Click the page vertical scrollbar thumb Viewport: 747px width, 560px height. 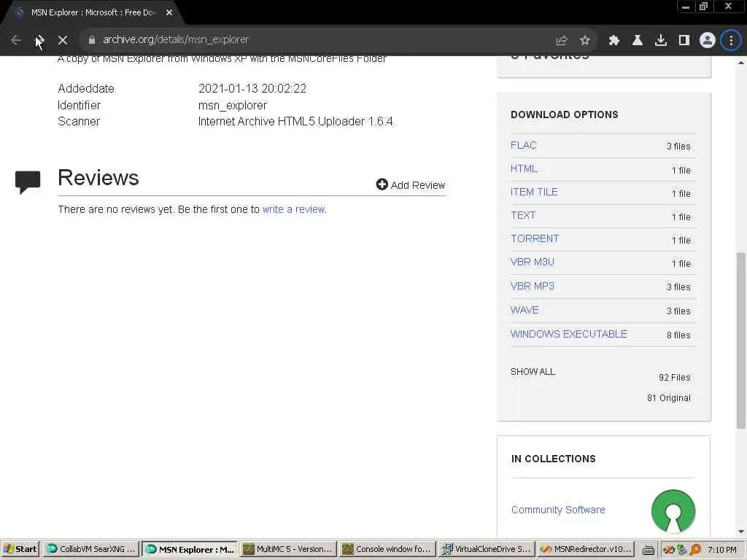(x=741, y=341)
